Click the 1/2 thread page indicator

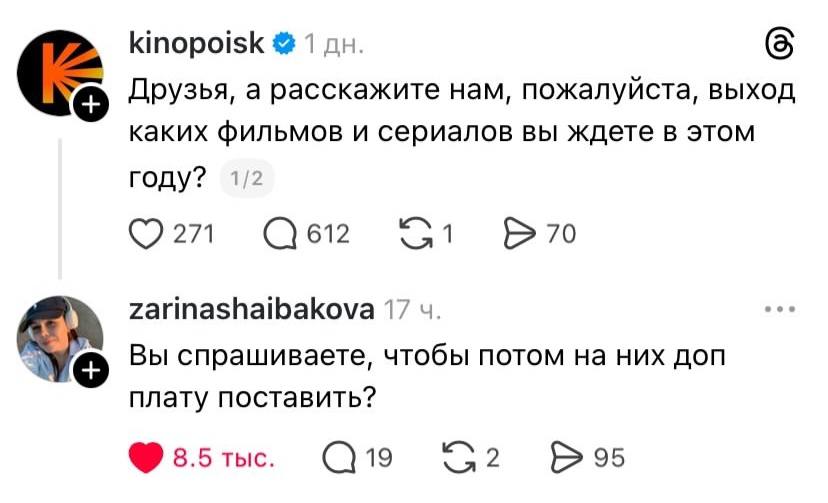click(x=245, y=179)
